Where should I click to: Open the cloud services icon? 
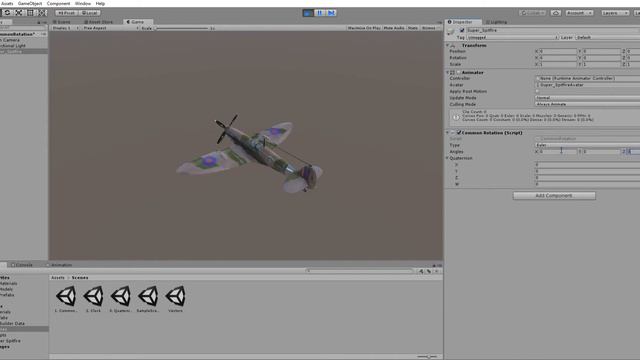click(x=556, y=13)
